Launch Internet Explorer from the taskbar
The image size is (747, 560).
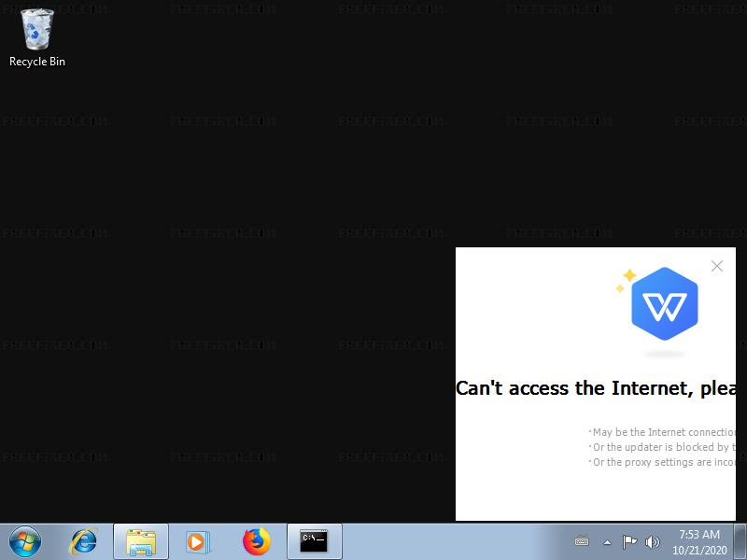pyautogui.click(x=84, y=541)
